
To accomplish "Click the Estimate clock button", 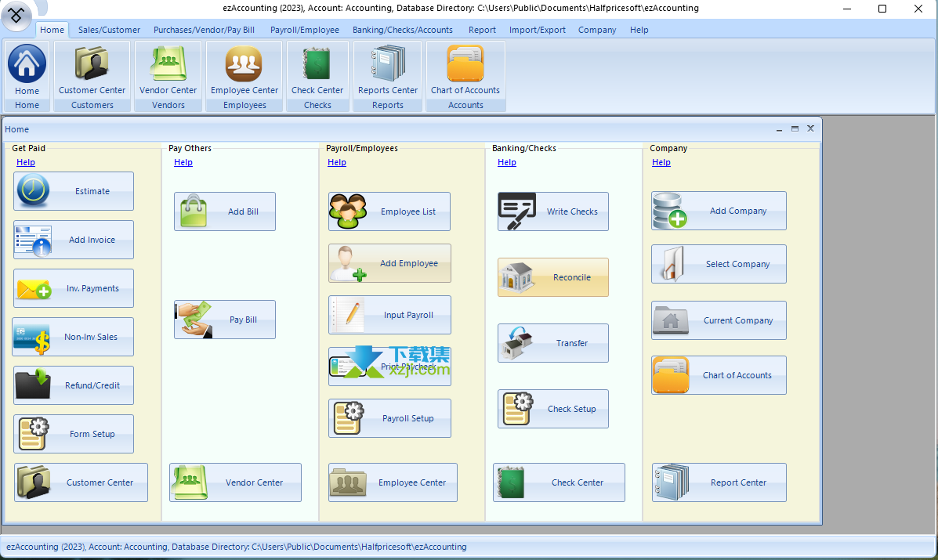I will point(74,191).
